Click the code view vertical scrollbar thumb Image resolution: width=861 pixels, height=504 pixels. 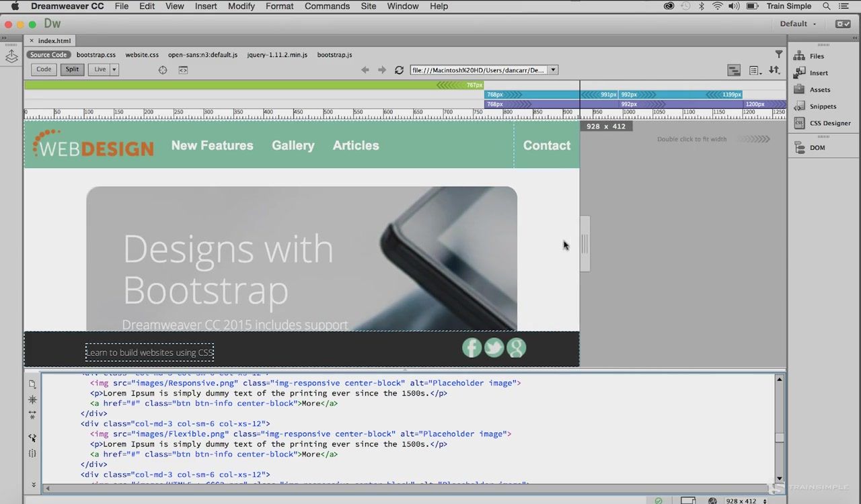coord(779,438)
